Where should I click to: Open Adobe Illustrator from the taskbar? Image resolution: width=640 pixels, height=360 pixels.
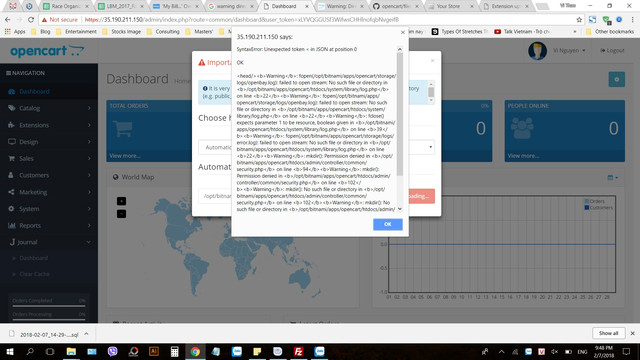point(154,351)
